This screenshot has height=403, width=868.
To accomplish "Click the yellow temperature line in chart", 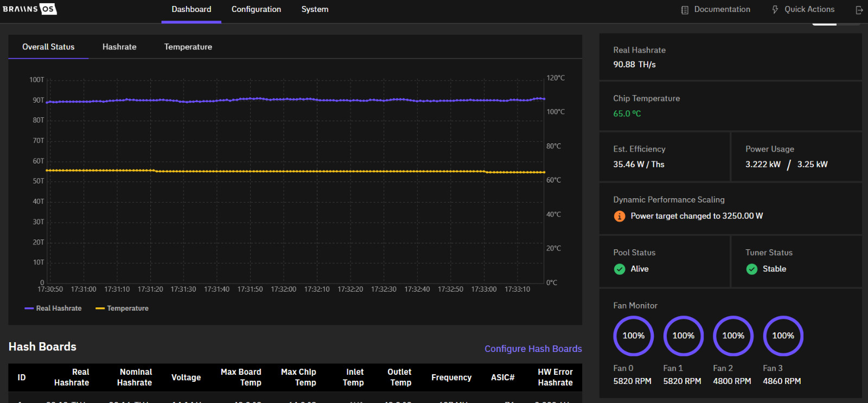I will tap(296, 172).
